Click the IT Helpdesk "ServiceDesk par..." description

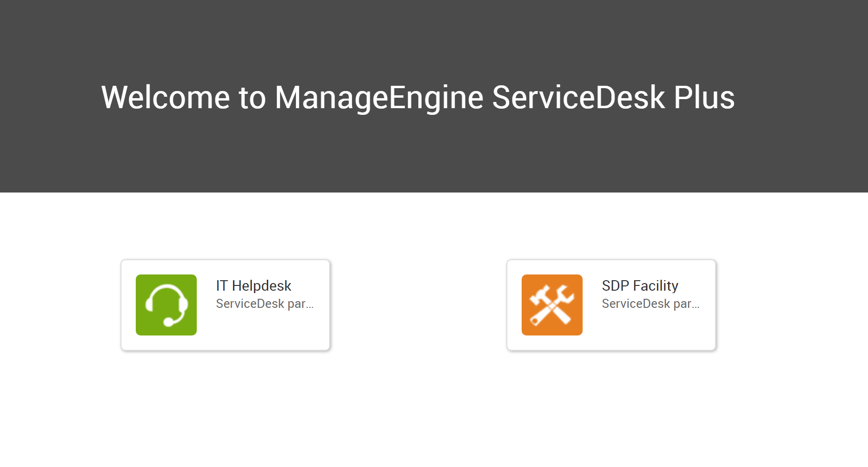(265, 304)
